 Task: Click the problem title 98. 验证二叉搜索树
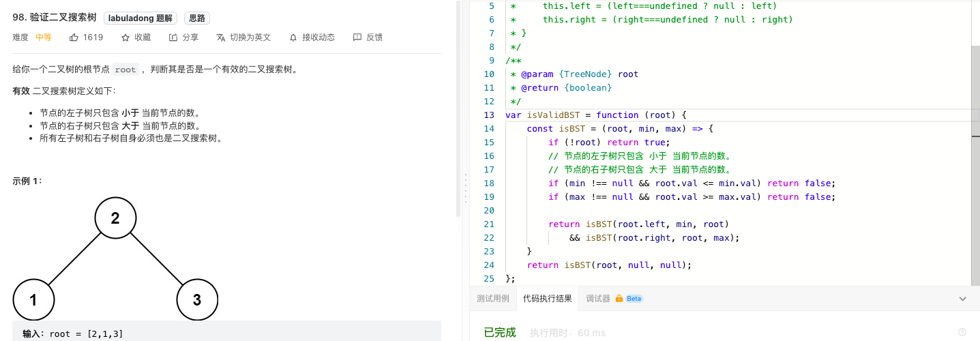coord(55,18)
